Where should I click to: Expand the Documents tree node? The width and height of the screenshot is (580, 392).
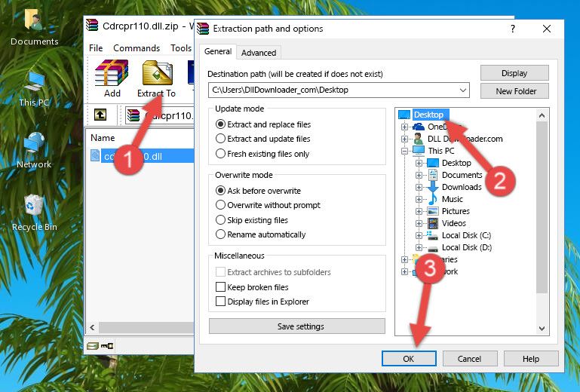click(x=419, y=175)
